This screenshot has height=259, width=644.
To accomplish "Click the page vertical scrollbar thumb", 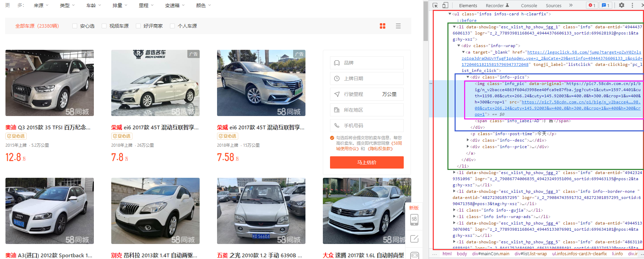I will (x=426, y=21).
